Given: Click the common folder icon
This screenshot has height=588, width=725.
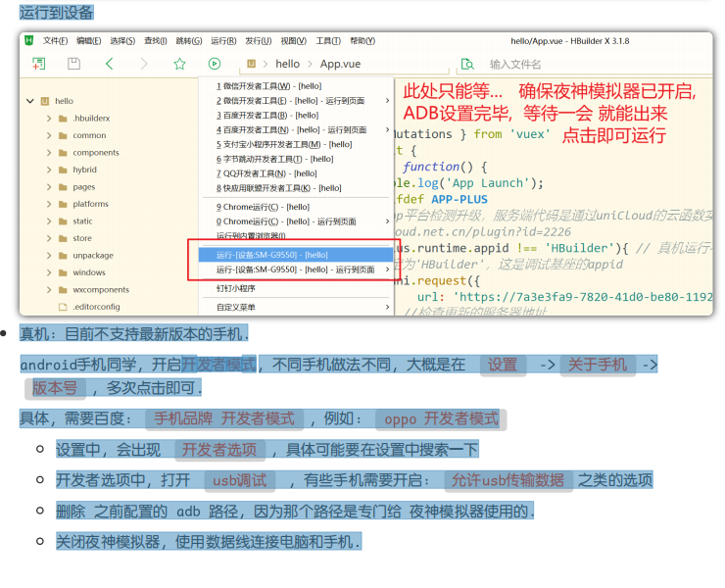Looking at the screenshot, I should click(x=63, y=135).
